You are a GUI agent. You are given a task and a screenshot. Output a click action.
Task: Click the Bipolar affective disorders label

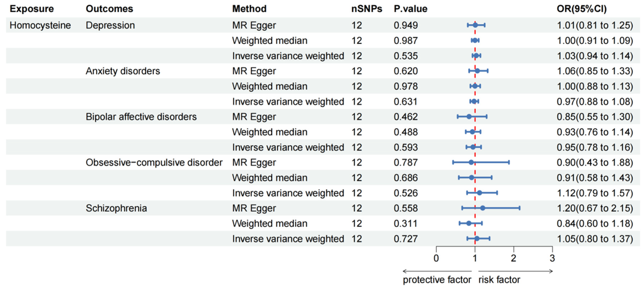tap(141, 117)
